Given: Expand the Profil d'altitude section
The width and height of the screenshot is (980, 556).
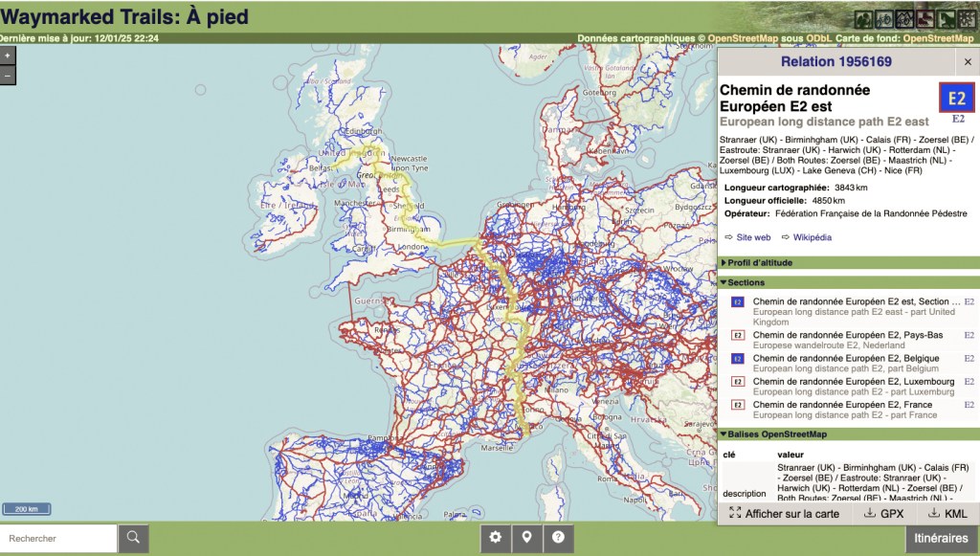Looking at the screenshot, I should (x=760, y=263).
